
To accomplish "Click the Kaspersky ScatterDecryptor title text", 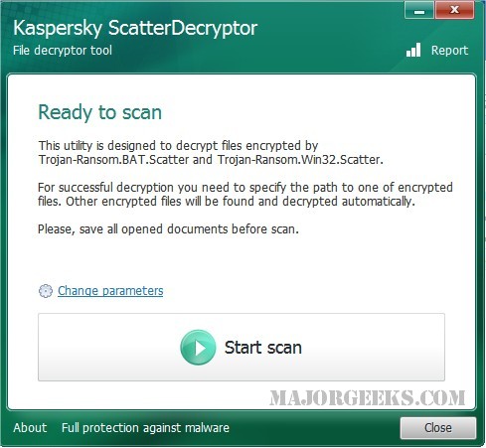I will [135, 28].
